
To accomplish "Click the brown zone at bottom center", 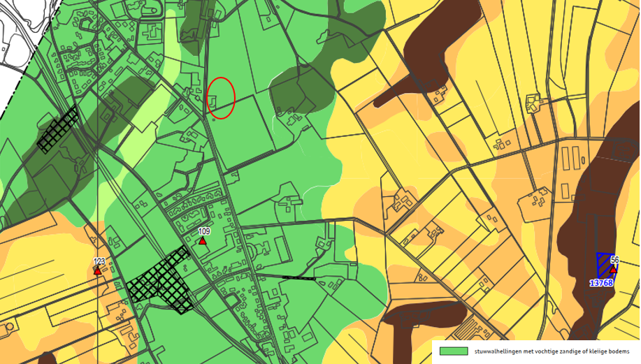I will [419, 318].
